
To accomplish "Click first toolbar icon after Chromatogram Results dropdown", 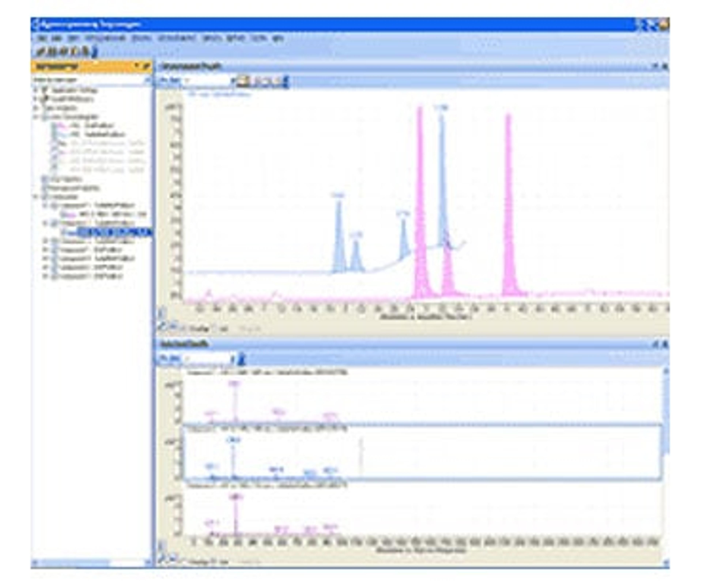I will point(243,81).
